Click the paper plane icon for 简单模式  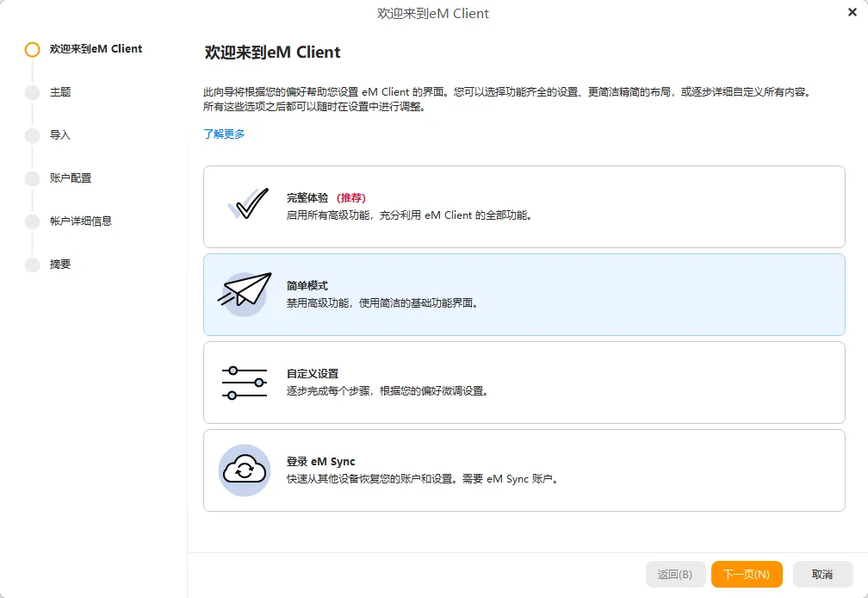pyautogui.click(x=245, y=294)
